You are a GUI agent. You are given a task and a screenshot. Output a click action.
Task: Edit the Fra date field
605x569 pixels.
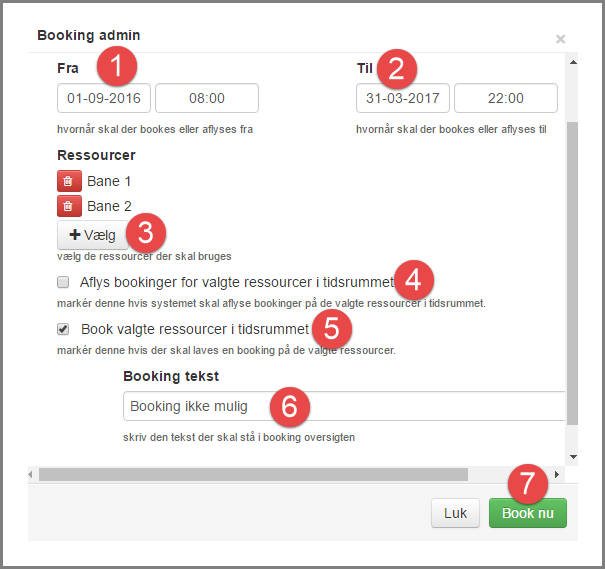(104, 98)
